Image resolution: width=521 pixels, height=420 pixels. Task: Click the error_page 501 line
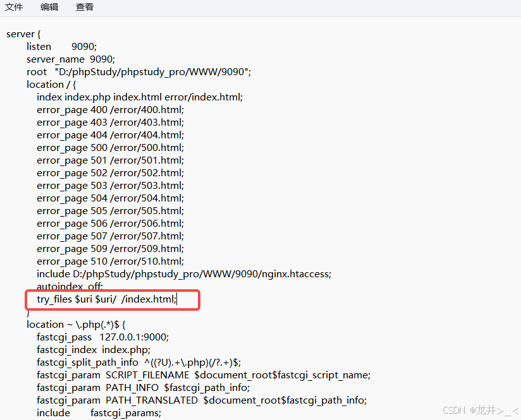(x=110, y=160)
